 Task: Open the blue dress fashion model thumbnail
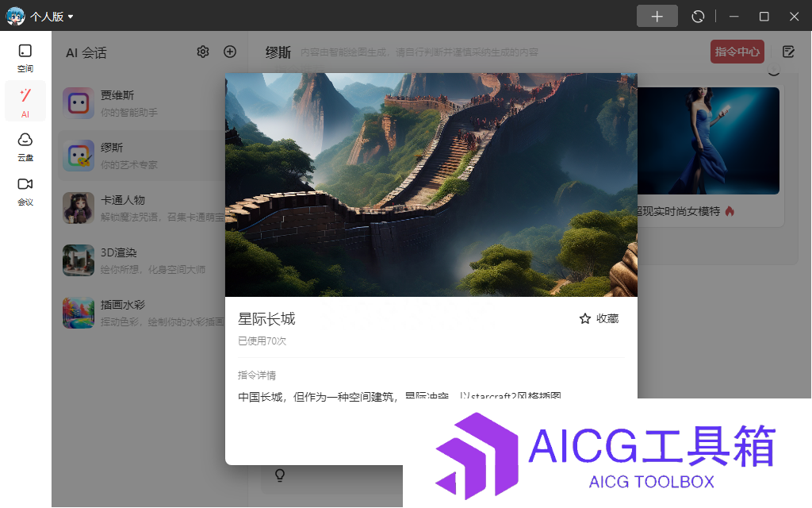[708, 140]
